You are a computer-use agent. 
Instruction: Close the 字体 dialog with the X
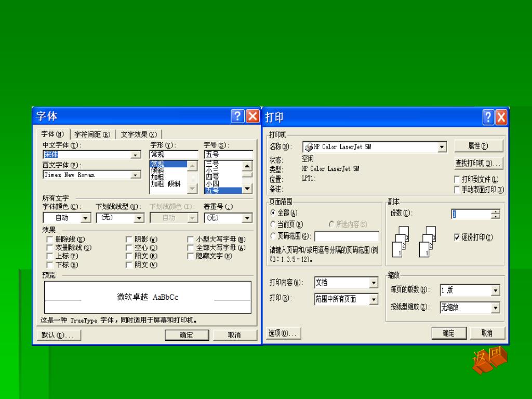click(x=252, y=116)
